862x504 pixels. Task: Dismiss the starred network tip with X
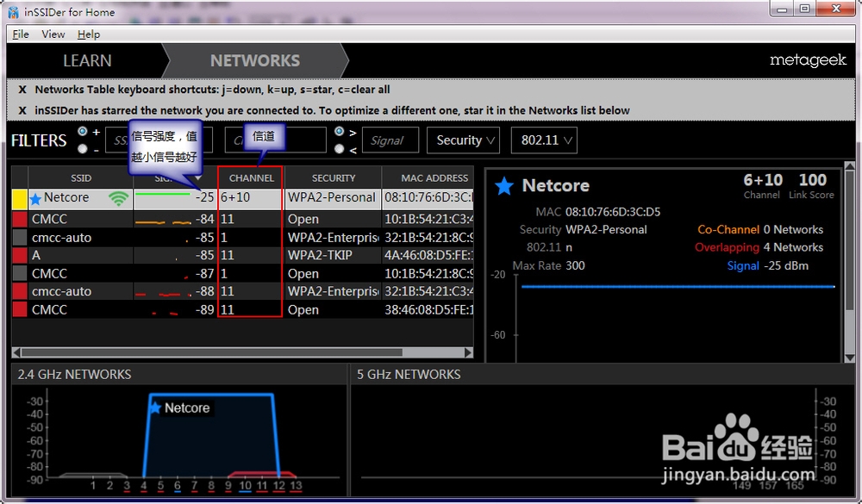pos(22,110)
